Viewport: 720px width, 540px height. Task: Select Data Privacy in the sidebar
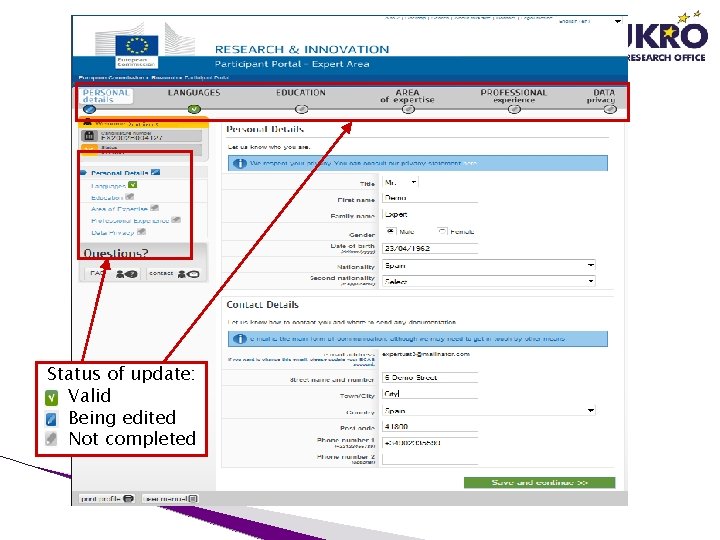(112, 233)
